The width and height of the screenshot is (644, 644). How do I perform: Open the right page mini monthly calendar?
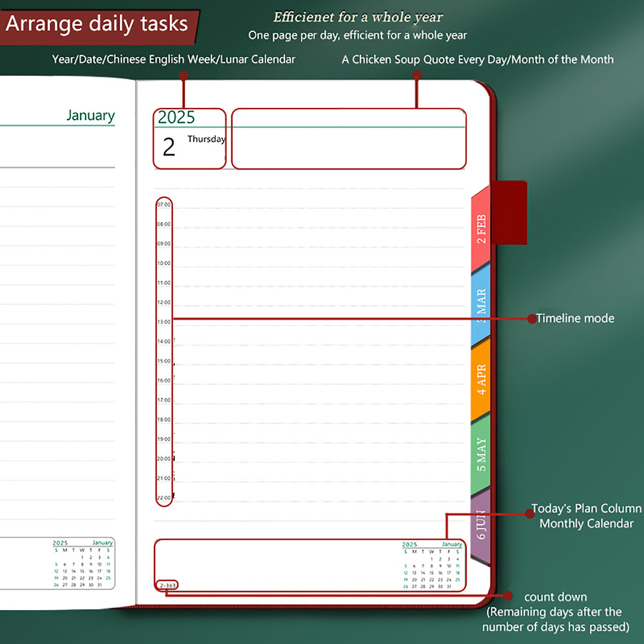coord(432,566)
